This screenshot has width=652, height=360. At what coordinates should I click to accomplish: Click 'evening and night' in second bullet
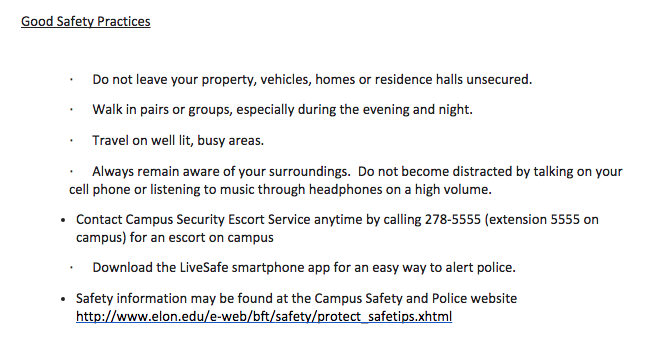(417, 110)
